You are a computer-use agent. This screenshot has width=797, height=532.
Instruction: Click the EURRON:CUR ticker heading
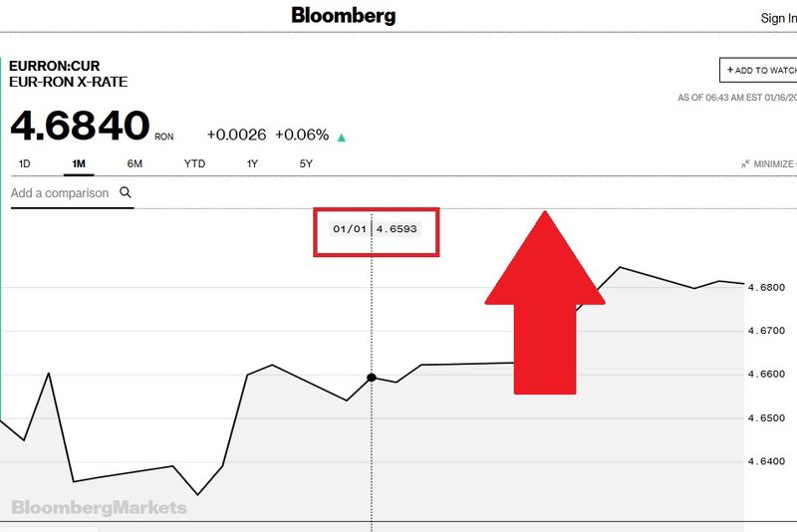(55, 67)
